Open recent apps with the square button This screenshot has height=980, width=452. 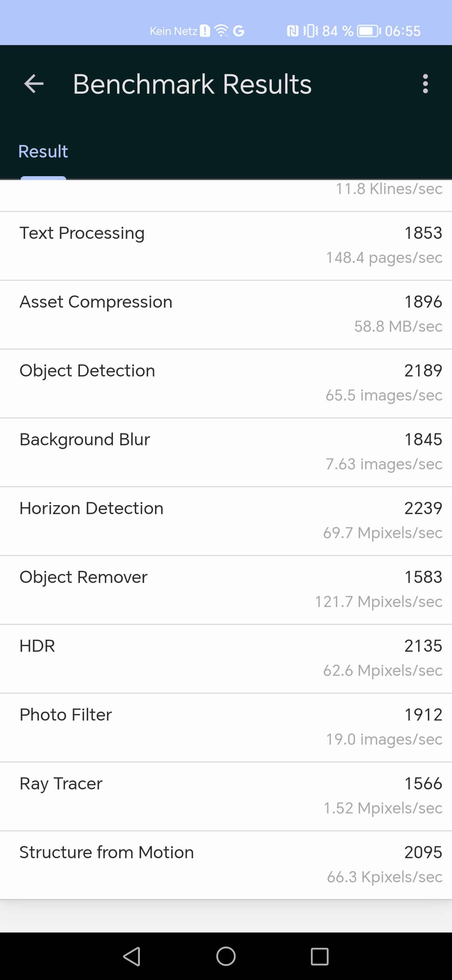click(319, 956)
